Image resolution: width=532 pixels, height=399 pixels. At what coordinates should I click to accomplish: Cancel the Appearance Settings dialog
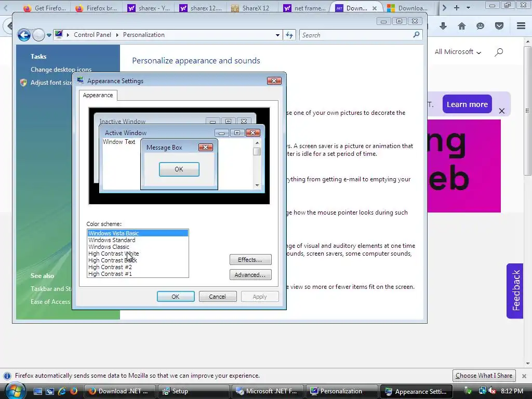(218, 297)
